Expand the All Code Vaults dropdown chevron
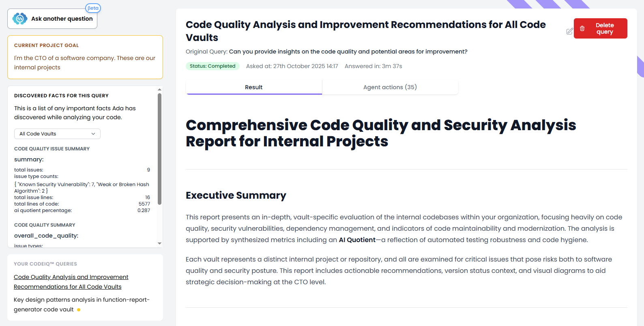The width and height of the screenshot is (644, 326). tap(93, 134)
